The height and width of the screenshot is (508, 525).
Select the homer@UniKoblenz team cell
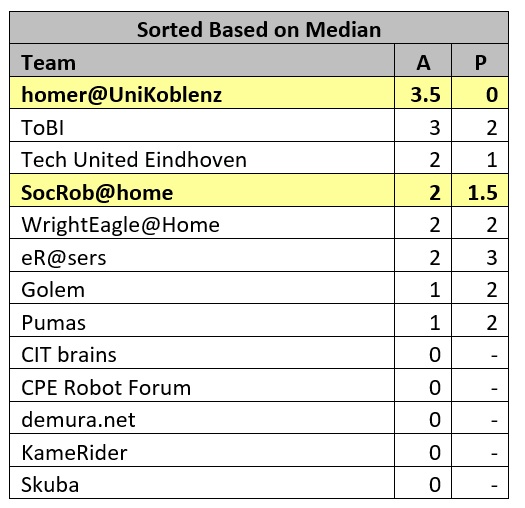click(202, 93)
